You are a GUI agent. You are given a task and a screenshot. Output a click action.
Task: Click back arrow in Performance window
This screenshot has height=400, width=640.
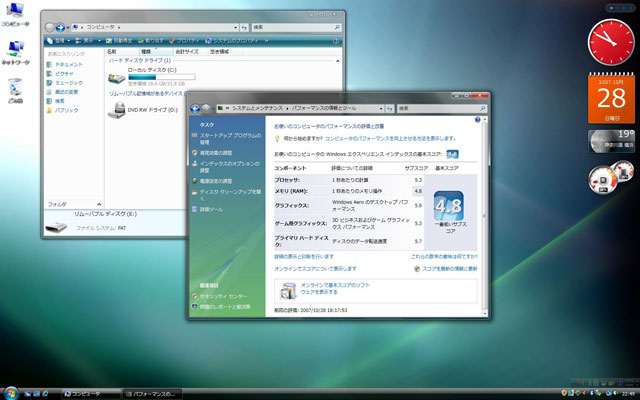click(195, 109)
